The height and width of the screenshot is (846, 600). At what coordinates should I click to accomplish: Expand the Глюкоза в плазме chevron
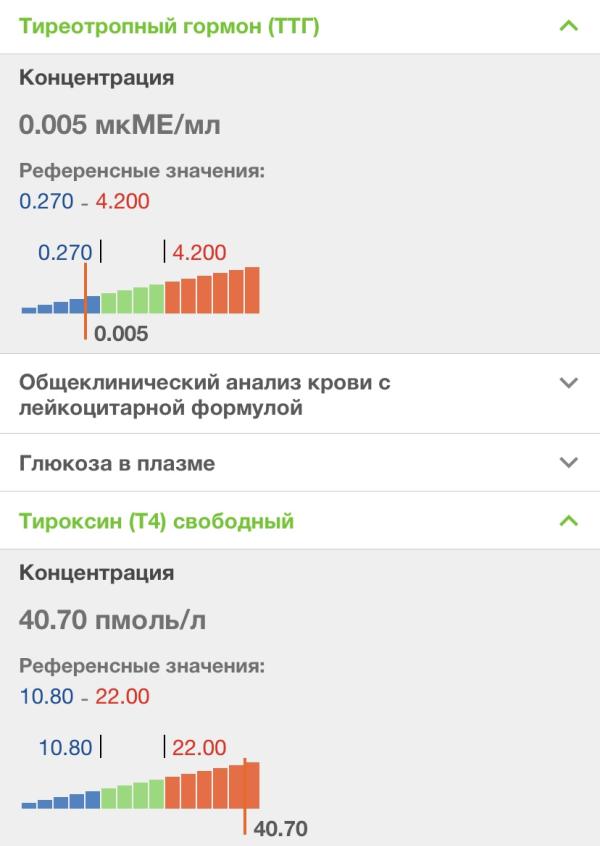click(x=569, y=463)
